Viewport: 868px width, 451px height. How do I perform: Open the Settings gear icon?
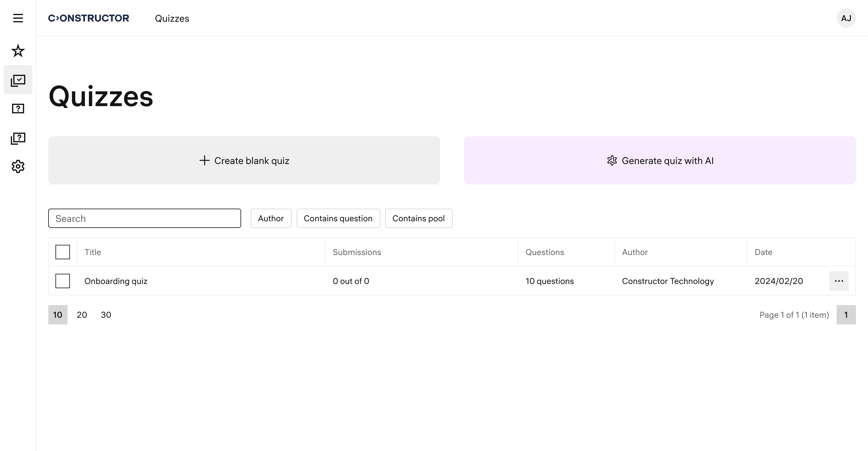(18, 166)
